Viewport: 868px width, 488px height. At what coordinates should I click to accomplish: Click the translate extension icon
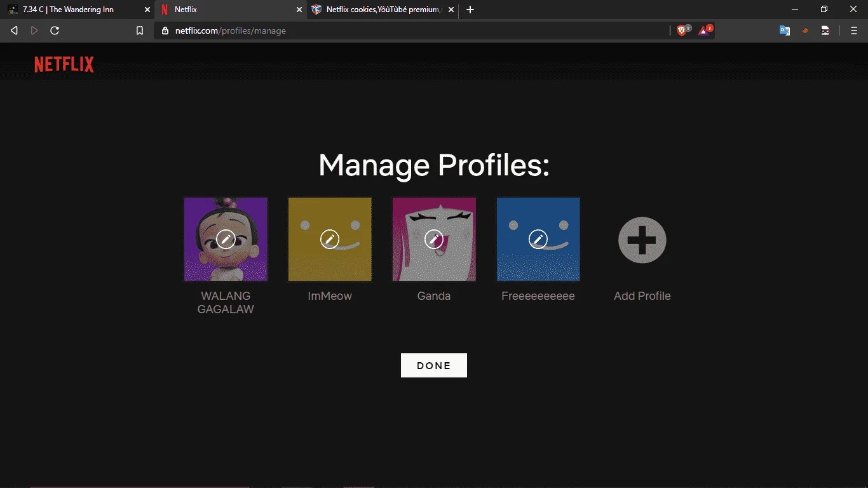click(x=785, y=30)
